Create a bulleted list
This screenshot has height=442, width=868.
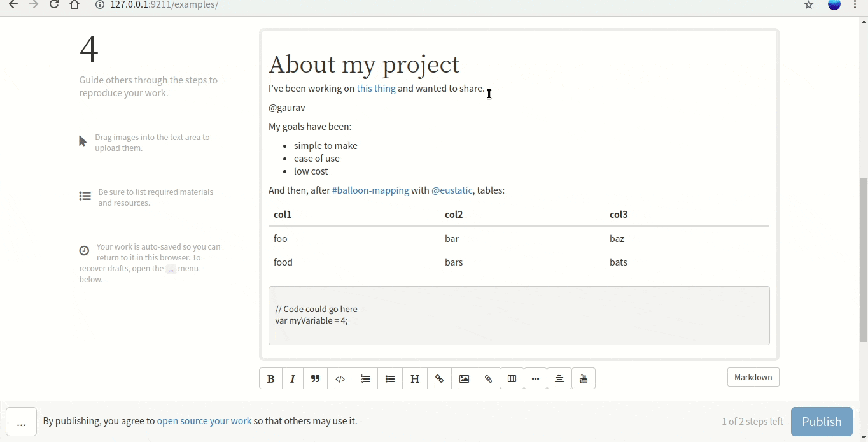click(x=390, y=379)
